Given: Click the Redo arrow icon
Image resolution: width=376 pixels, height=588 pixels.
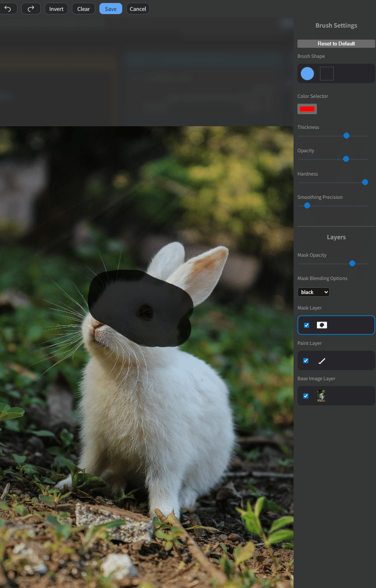Looking at the screenshot, I should [x=31, y=8].
